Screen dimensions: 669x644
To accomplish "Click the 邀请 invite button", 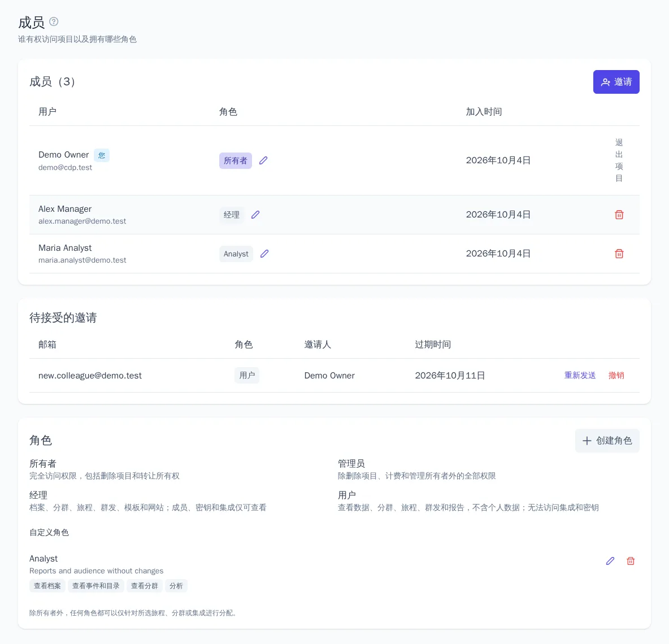I will pyautogui.click(x=616, y=82).
